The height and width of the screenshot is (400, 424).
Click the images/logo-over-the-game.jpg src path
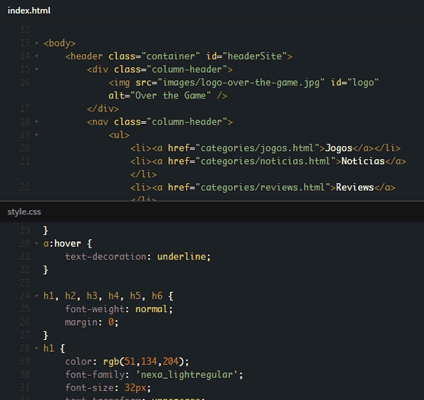click(x=241, y=82)
